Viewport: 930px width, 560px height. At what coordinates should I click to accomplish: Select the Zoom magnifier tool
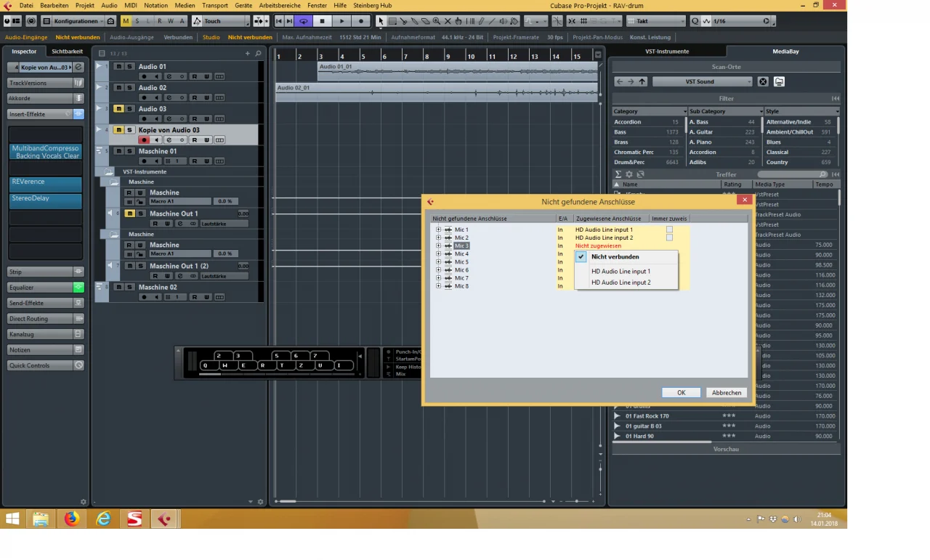(x=436, y=22)
